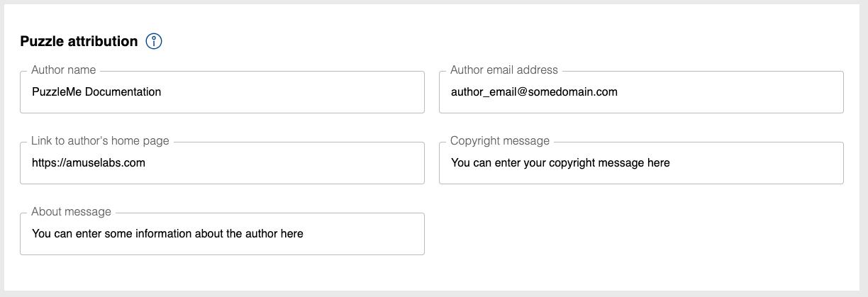Click the https://amuselabs.com URL text
Image resolution: width=868 pixels, height=297 pixels.
coord(89,162)
